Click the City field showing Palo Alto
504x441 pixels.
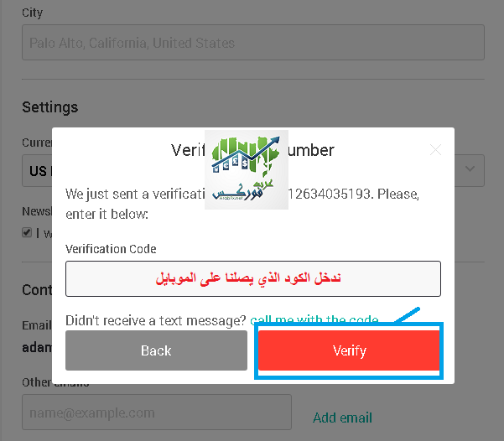[253, 43]
